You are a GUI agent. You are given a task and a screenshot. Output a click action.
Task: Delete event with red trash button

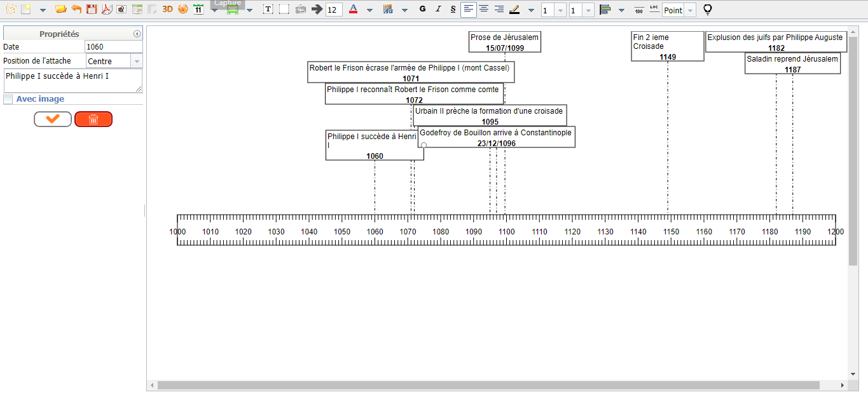coord(93,119)
